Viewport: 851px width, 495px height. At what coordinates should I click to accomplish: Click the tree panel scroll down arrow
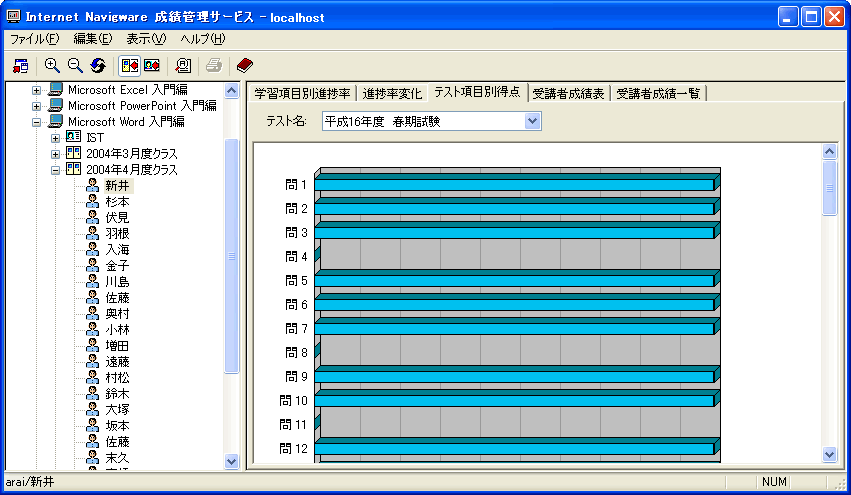click(x=232, y=461)
